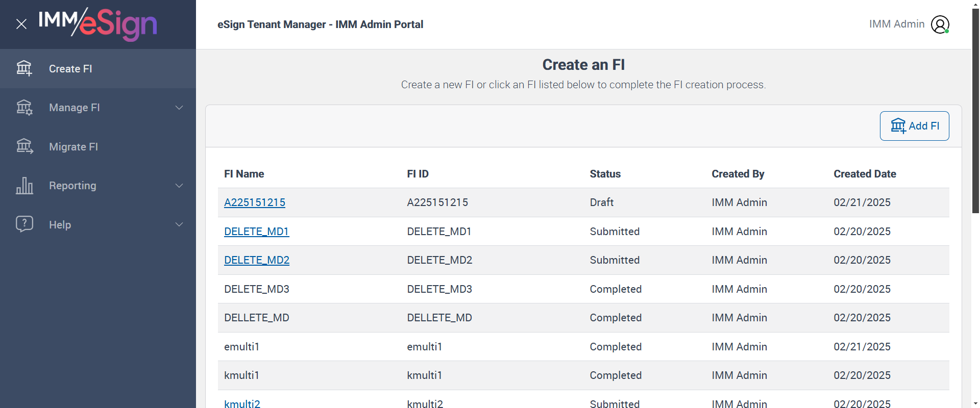Open the DELETE_MD2 FI link
This screenshot has width=980, height=408.
tap(257, 260)
